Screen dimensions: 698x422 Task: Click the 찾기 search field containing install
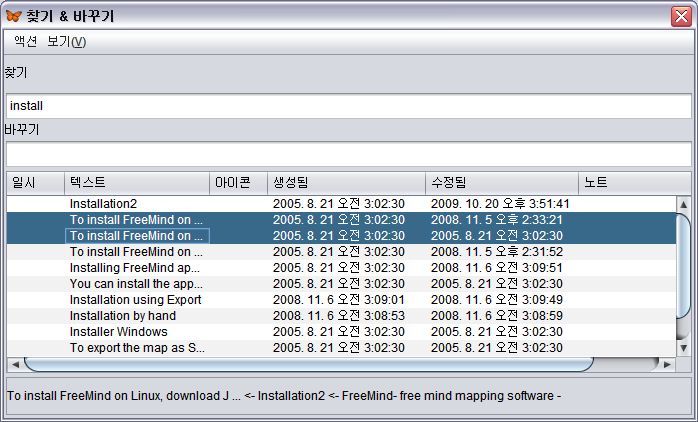(349, 106)
